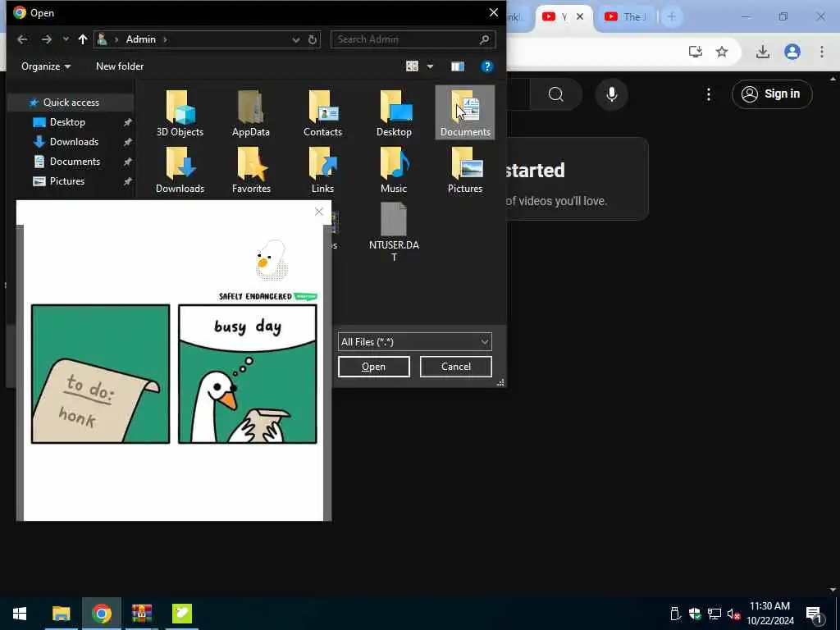Open WinRAR from taskbar

click(142, 614)
